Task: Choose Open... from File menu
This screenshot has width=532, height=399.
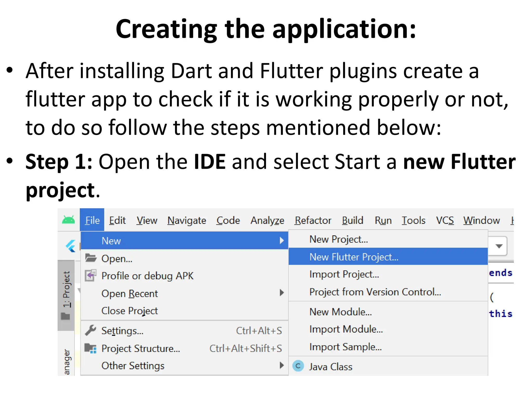Action: (185, 258)
